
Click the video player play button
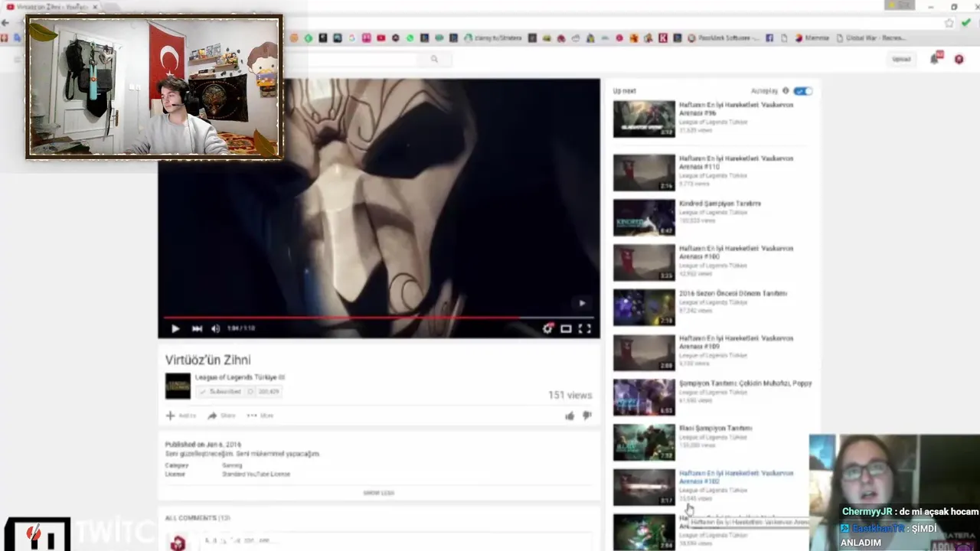tap(175, 328)
